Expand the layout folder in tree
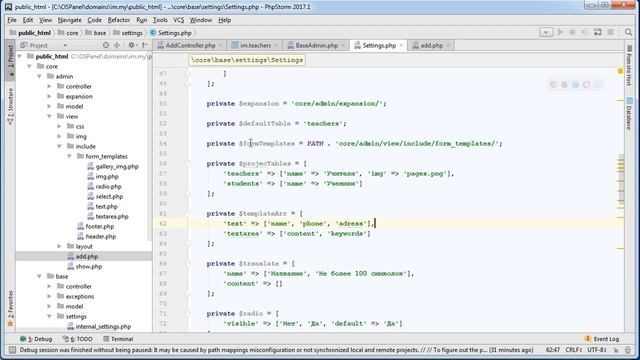640x360 pixels. pos(60,247)
